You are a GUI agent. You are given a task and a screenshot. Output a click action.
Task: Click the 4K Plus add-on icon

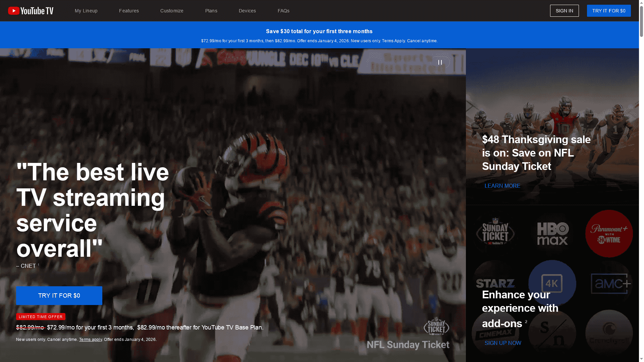(x=552, y=283)
